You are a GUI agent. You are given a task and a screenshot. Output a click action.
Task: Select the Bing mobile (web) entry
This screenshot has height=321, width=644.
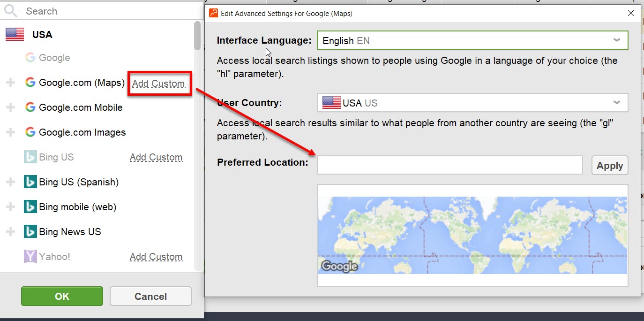[78, 207]
